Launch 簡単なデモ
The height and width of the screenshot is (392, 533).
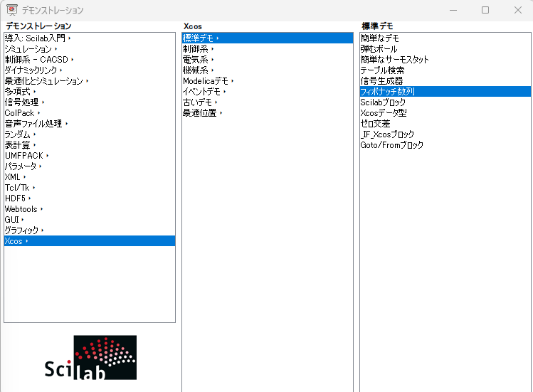tap(445, 38)
